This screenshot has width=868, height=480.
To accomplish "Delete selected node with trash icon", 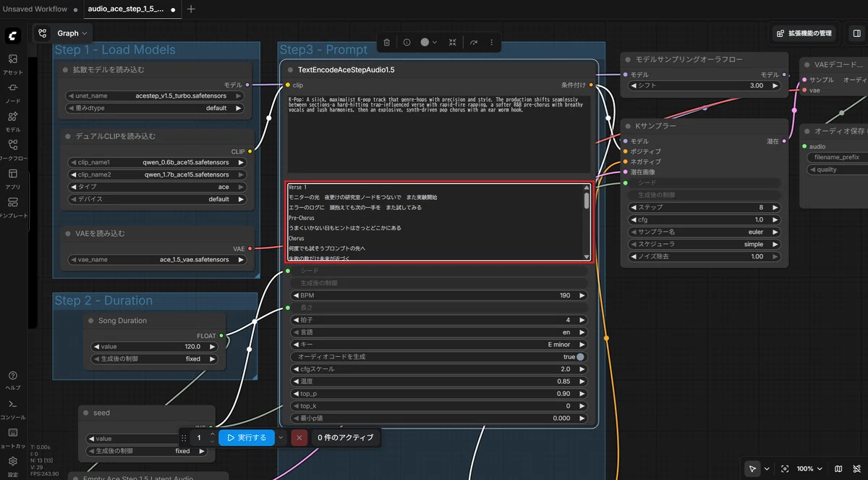I will click(x=387, y=43).
